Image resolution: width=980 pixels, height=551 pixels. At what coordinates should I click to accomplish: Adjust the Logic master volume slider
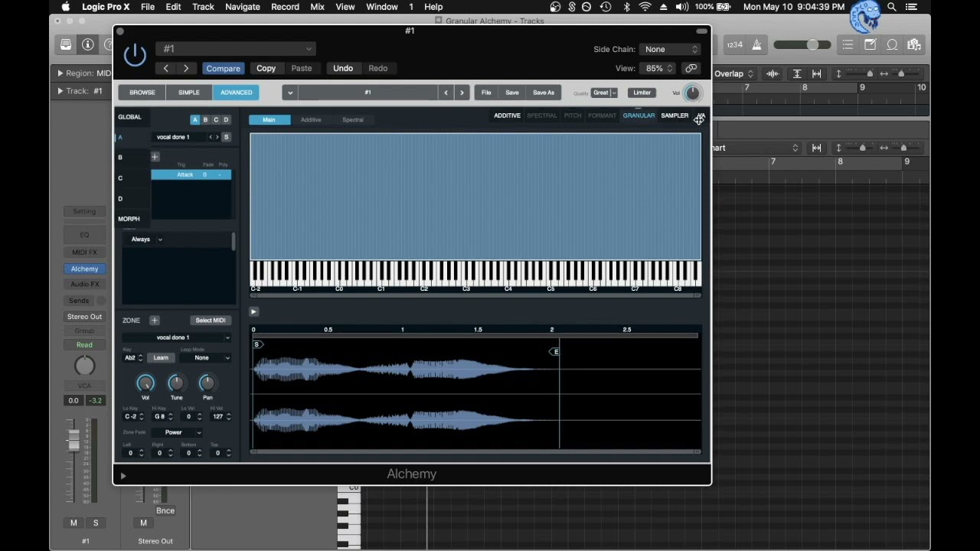coord(812,45)
